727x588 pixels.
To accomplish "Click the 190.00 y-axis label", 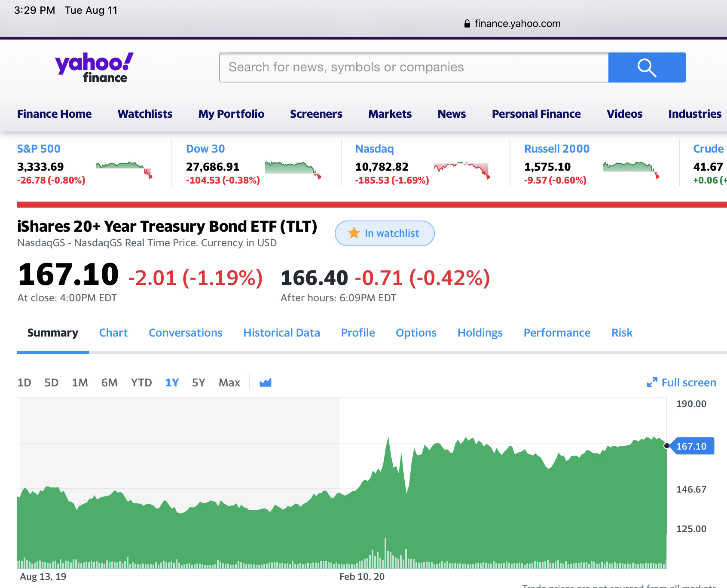I will 691,404.
